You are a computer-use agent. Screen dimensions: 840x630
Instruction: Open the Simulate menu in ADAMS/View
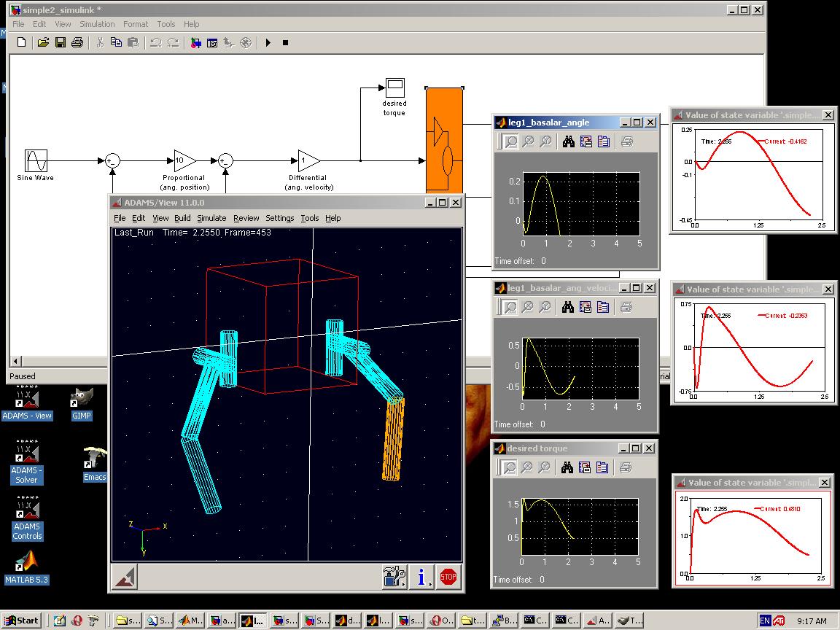click(x=211, y=218)
